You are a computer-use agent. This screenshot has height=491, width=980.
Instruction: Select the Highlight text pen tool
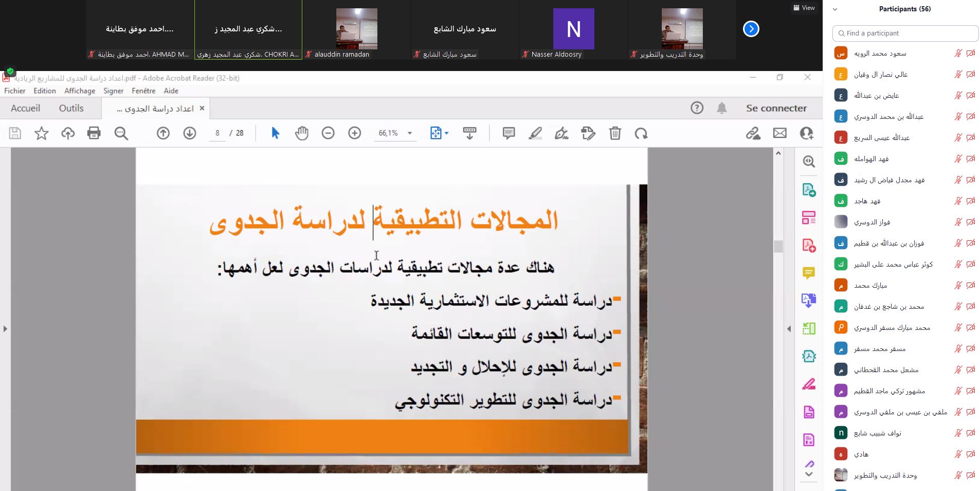(x=535, y=133)
